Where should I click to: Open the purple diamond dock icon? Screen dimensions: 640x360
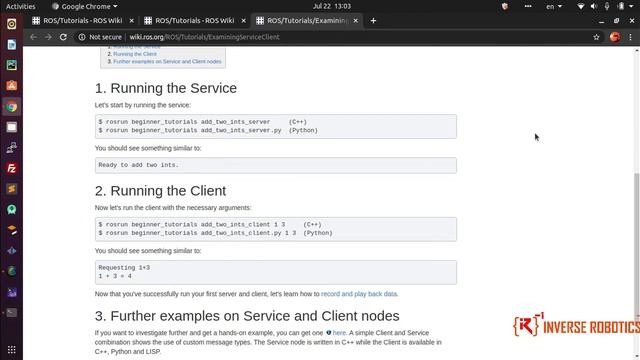(11, 251)
